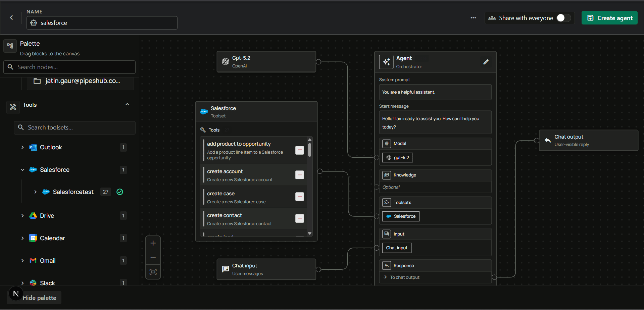The image size is (644, 310).
Task: Remove the create contact tool
Action: 300,218
